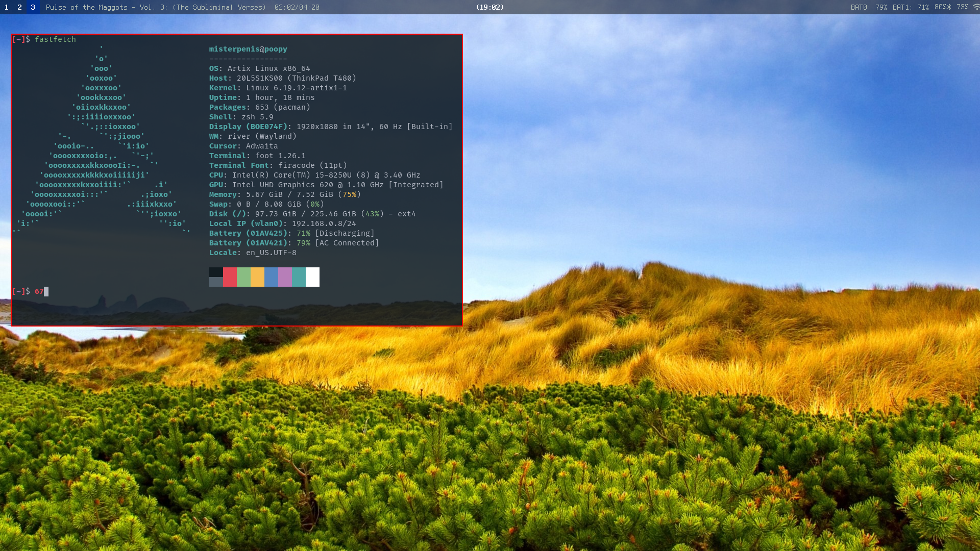Screen dimensions: 980x551
Task: Click the blue color swatch in palette
Action: pyautogui.click(x=271, y=277)
